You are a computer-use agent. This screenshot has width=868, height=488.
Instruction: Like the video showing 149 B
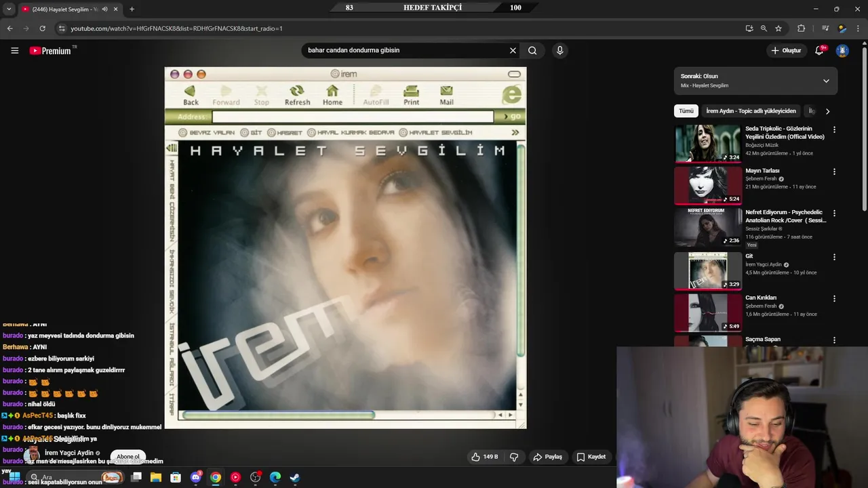[x=485, y=457]
